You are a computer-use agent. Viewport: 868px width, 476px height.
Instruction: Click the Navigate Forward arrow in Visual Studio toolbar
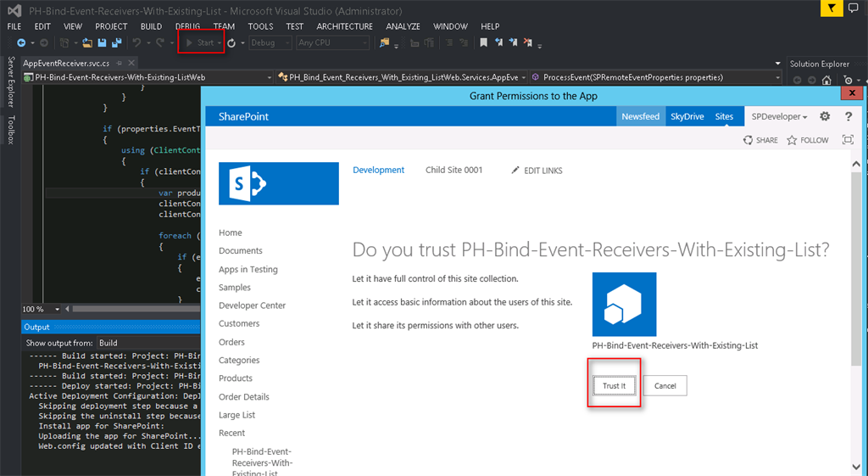click(x=44, y=42)
